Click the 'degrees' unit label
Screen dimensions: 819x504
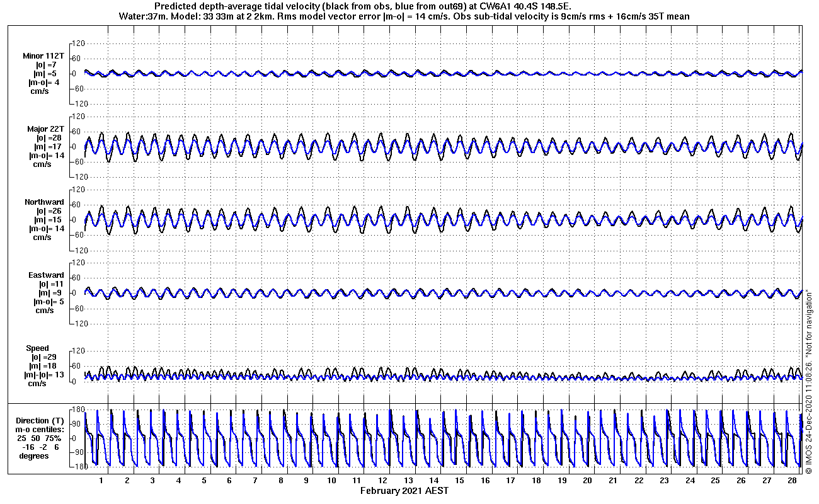pos(34,456)
